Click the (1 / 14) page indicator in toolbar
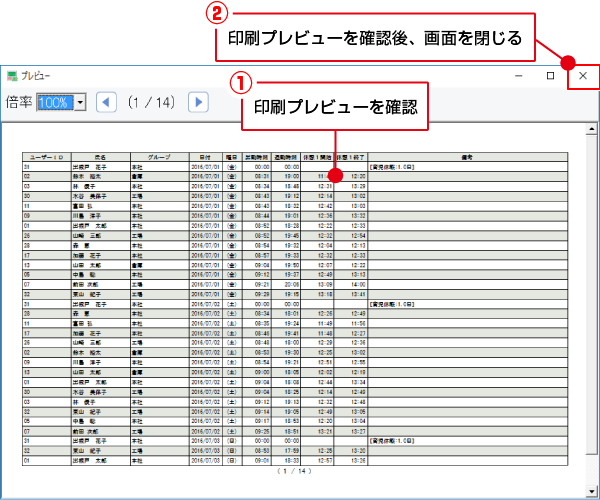This screenshot has width=600, height=500. point(152,102)
